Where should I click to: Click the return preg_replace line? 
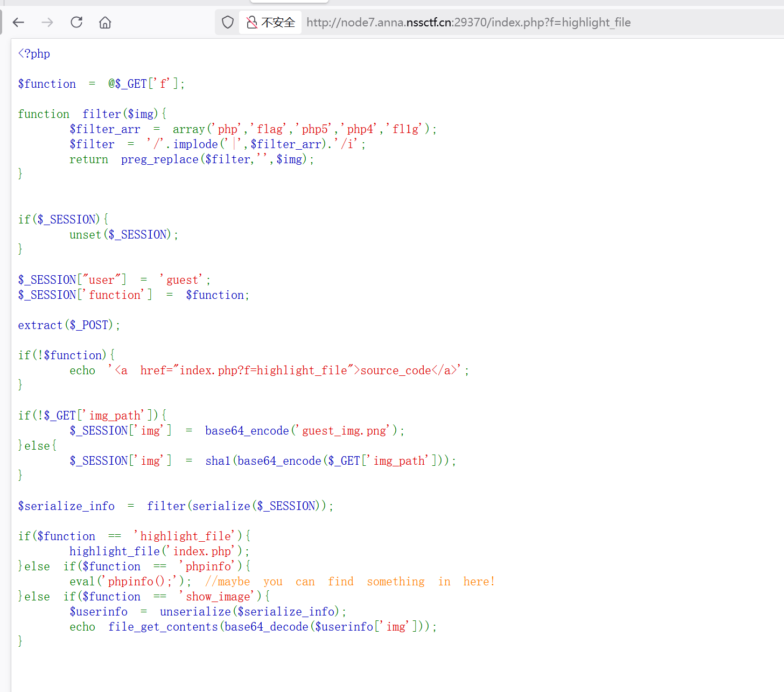(192, 159)
